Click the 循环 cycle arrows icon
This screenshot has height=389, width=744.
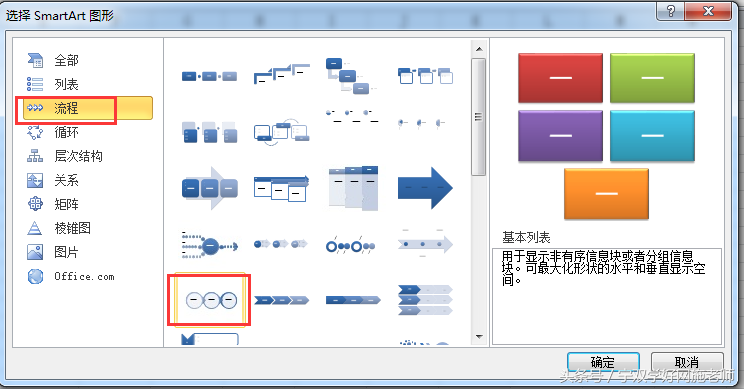pos(35,132)
